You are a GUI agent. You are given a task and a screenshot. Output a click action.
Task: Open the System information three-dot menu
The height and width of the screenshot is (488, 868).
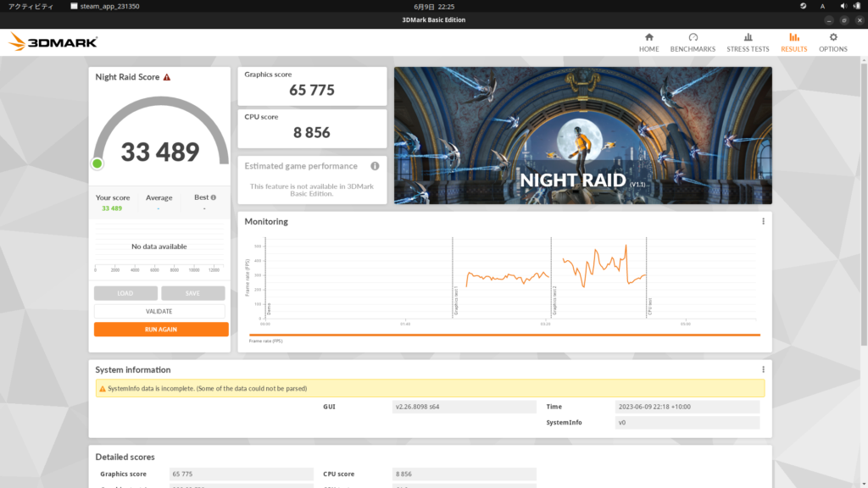click(x=763, y=369)
